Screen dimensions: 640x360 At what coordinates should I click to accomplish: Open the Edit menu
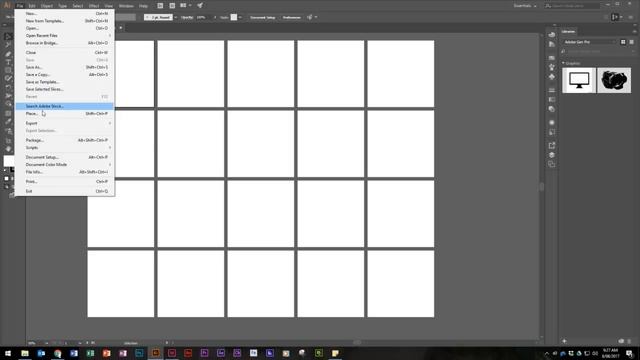point(32,6)
